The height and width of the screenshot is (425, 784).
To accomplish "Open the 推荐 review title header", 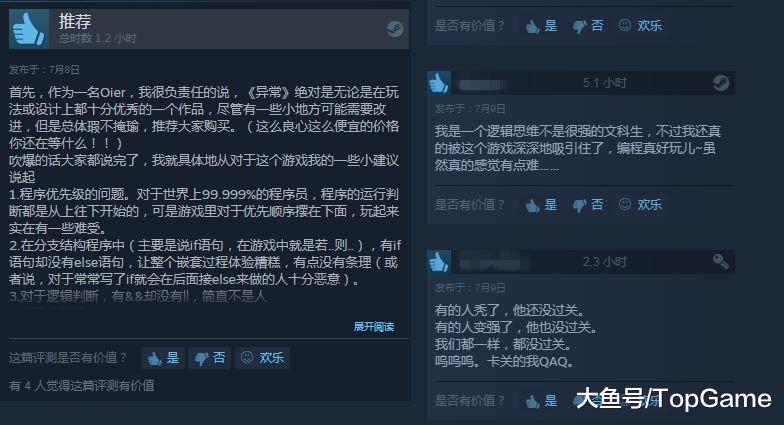I will [x=75, y=22].
